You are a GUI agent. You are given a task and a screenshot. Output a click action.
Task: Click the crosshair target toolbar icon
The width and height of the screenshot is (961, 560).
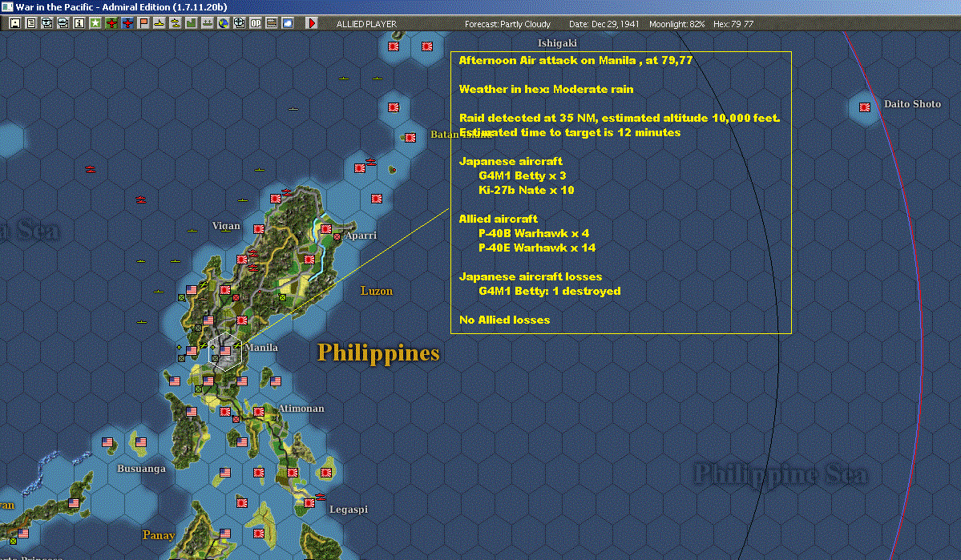pos(239,23)
